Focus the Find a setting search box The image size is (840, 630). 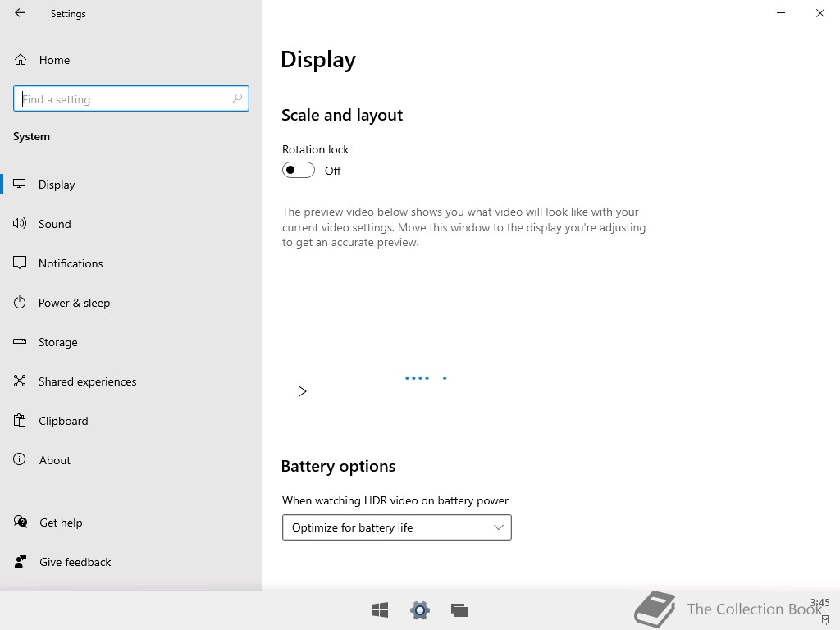click(x=131, y=98)
